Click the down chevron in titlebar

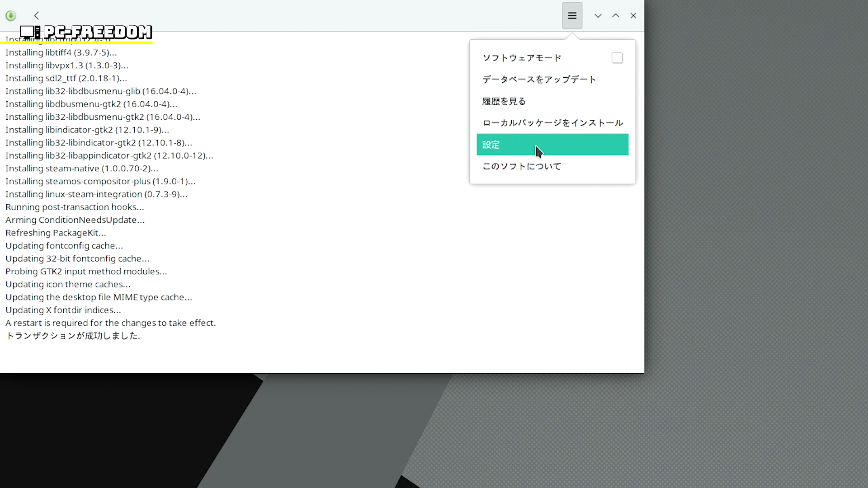pos(598,16)
